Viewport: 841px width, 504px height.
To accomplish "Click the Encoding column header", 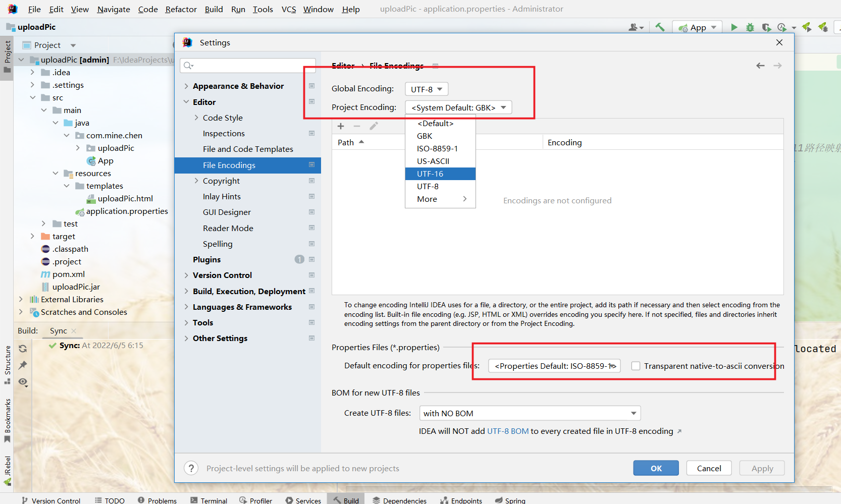I will 663,142.
